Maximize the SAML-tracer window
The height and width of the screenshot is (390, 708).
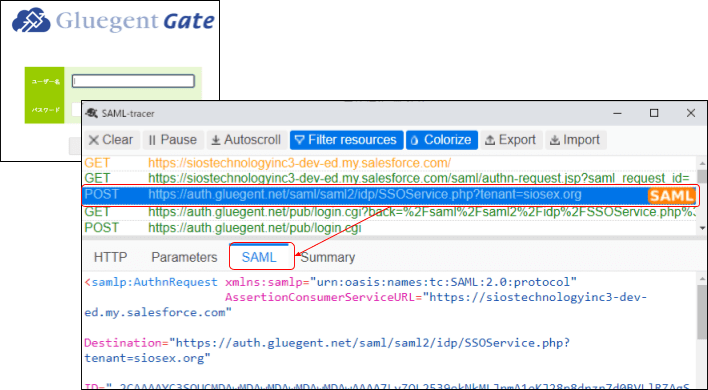click(654, 113)
